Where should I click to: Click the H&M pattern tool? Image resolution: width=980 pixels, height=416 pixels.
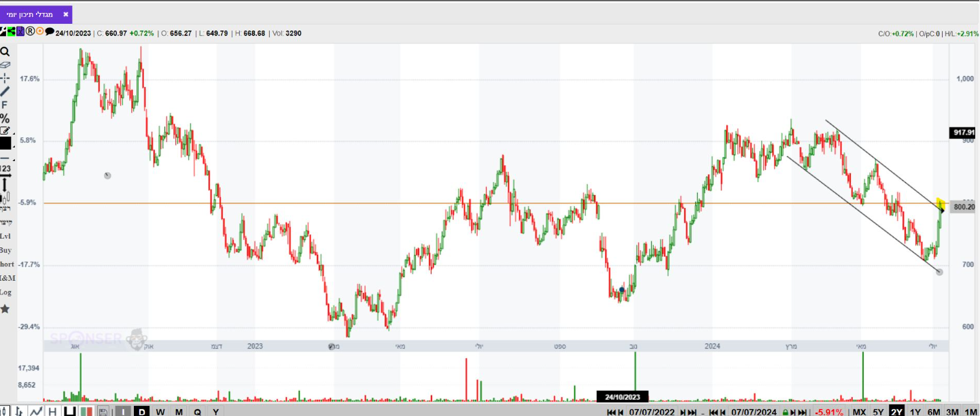point(7,278)
